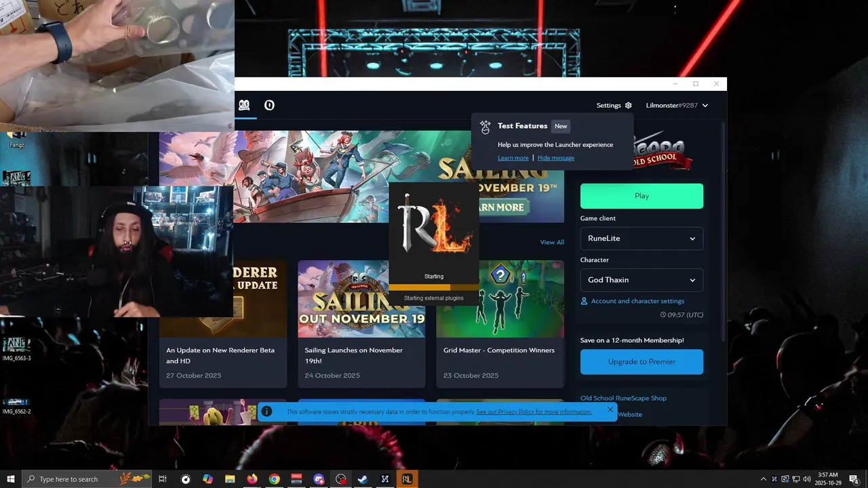Click the info icon on the privacy banner
This screenshot has height=488, width=868.
tap(267, 411)
